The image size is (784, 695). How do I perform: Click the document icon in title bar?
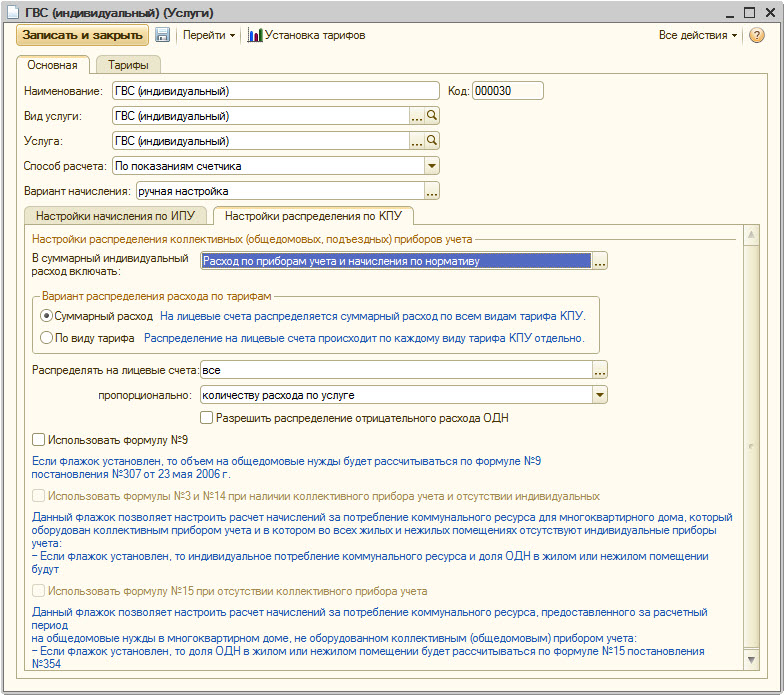(x=13, y=12)
